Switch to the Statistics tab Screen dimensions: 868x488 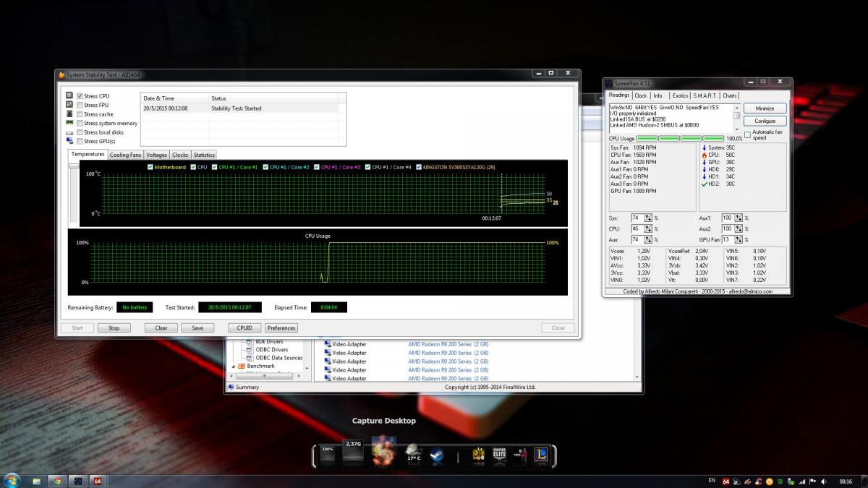[204, 155]
